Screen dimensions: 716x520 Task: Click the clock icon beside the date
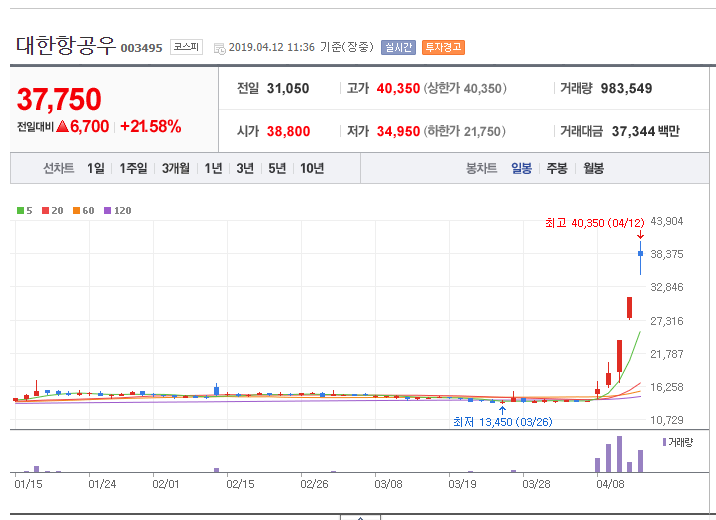click(220, 48)
